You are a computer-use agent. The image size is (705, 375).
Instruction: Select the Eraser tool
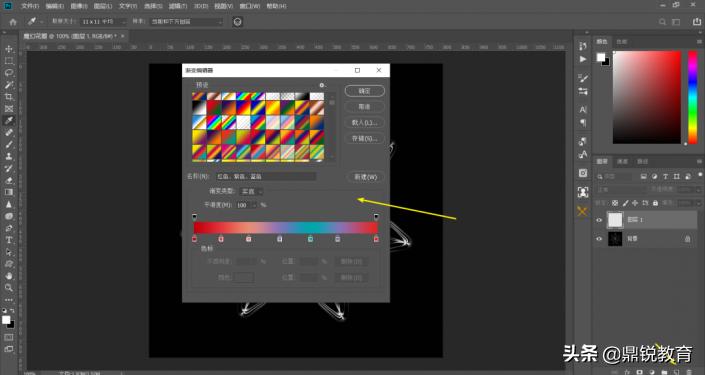9,180
